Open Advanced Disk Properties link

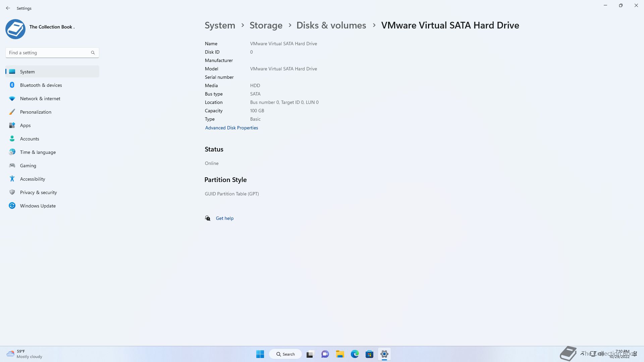pos(231,128)
